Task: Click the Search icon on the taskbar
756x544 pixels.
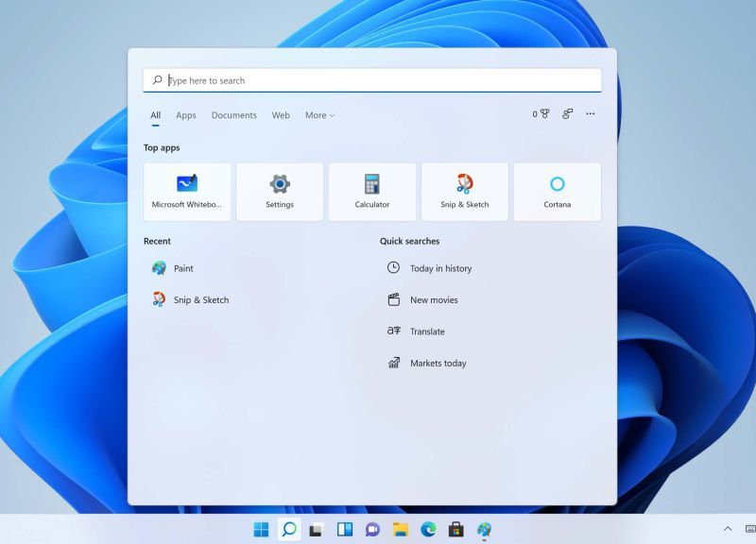Action: 289,530
